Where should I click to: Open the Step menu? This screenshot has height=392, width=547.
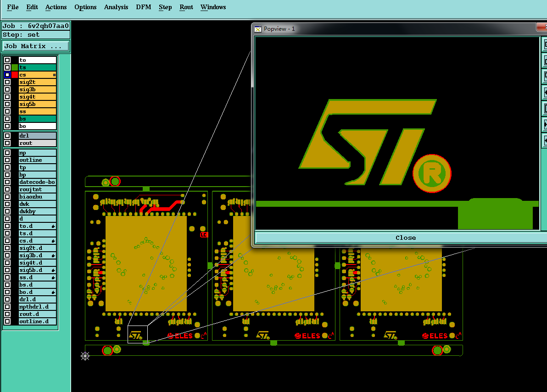(165, 7)
